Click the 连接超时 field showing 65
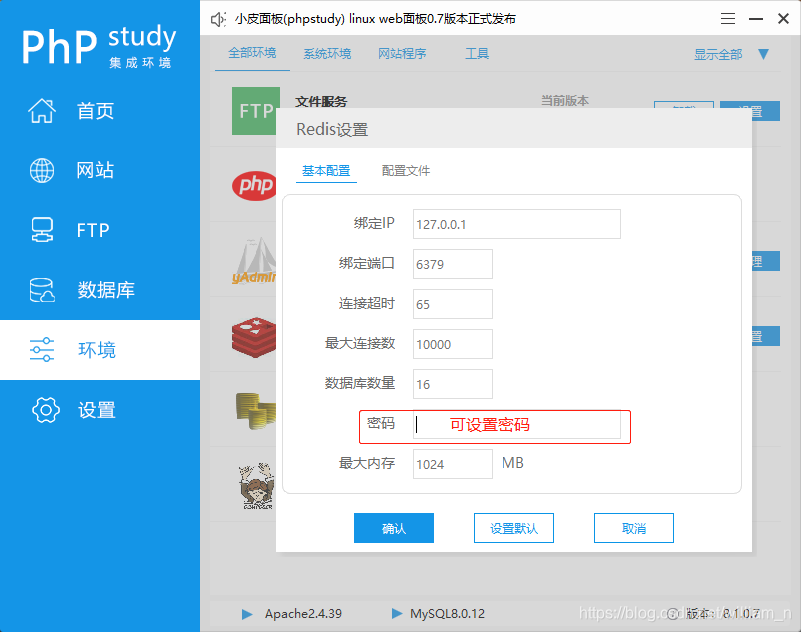 [x=453, y=304]
